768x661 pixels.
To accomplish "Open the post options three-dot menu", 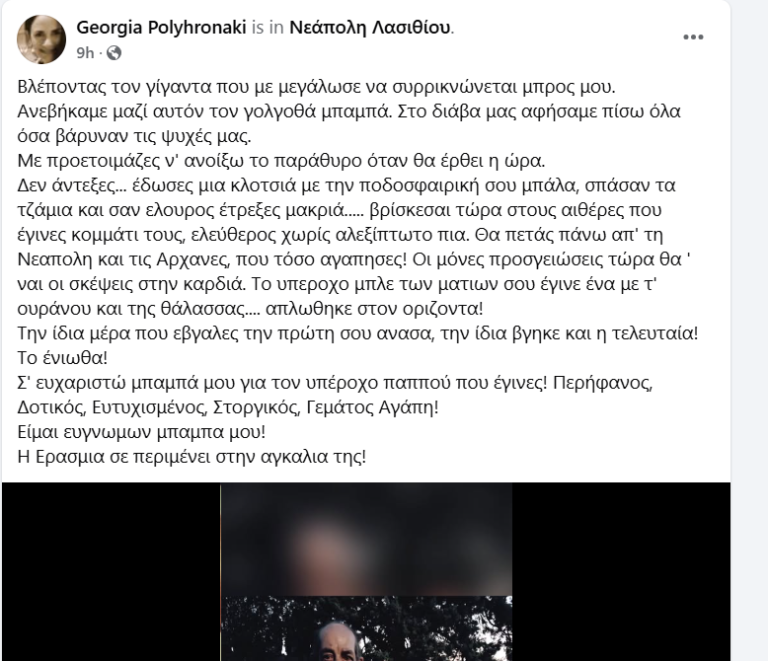I will coord(693,37).
